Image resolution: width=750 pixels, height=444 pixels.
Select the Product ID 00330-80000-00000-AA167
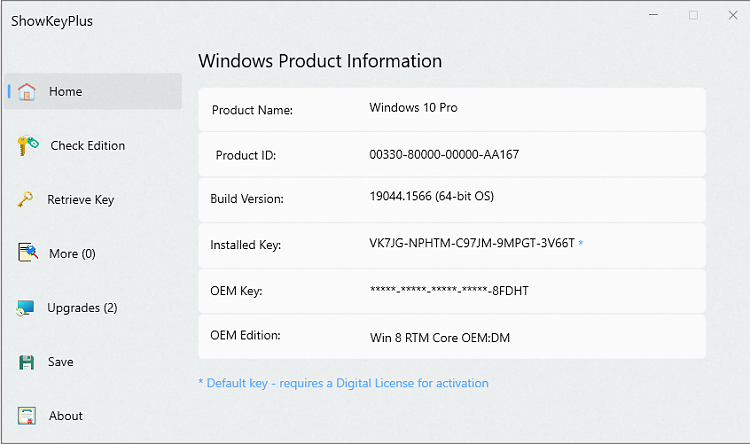[444, 155]
